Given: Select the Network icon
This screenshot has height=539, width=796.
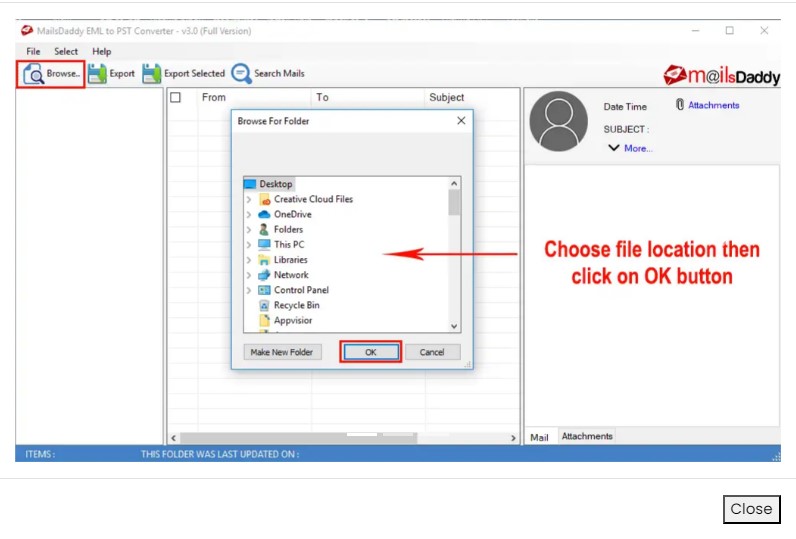Looking at the screenshot, I should [264, 275].
